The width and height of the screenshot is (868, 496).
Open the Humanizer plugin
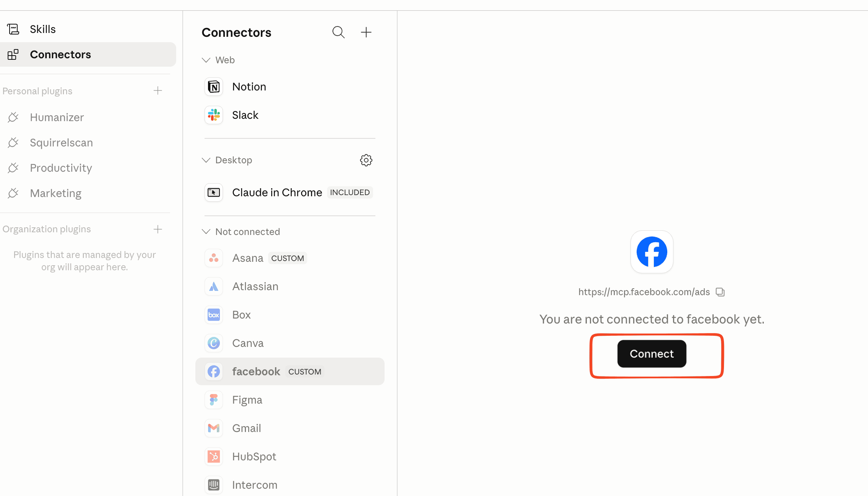coord(85,117)
